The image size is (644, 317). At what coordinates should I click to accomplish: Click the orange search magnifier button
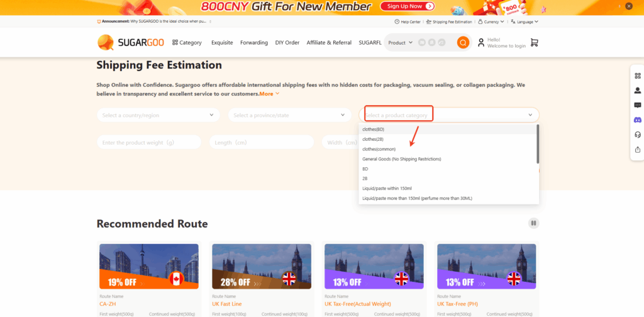click(464, 42)
